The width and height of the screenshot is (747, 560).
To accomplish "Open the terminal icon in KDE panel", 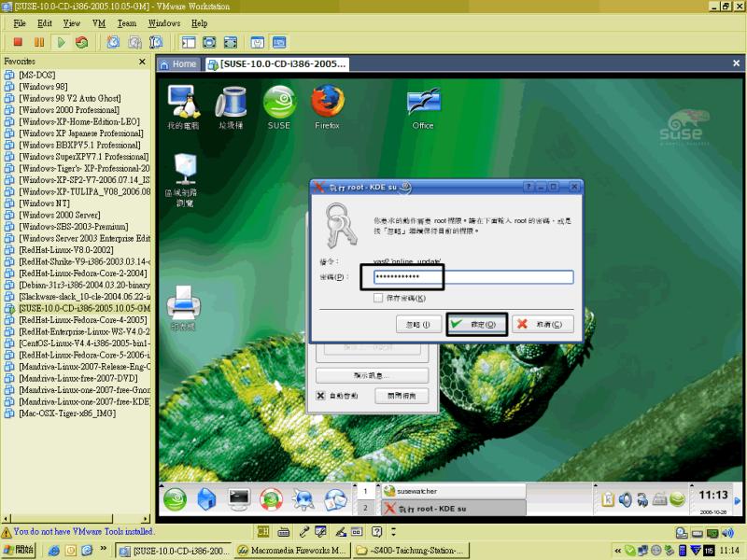I will point(239,499).
